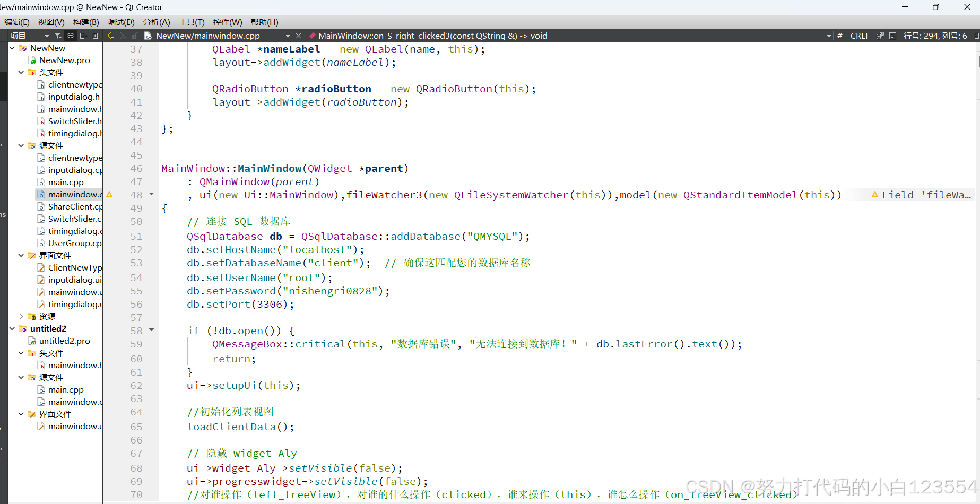Toggle the code fold marker at line 48
The height and width of the screenshot is (504, 980).
pos(151,194)
